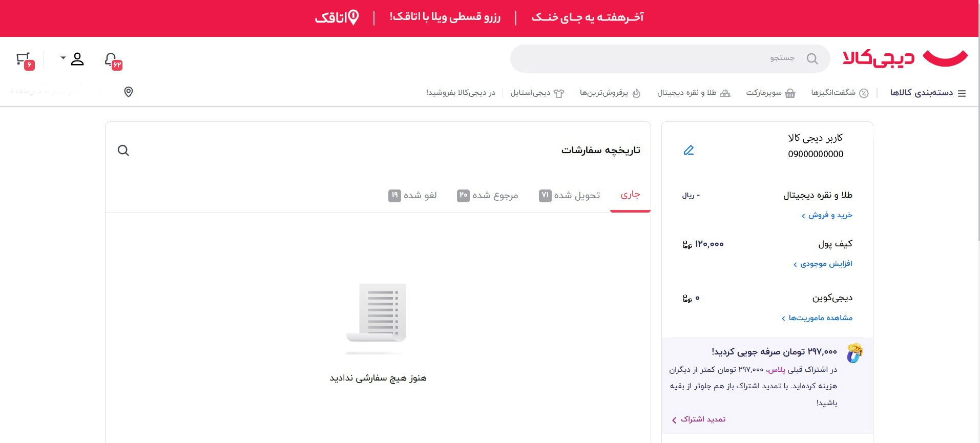Open the shopping cart with 6 items
This screenshot has height=443, width=980.
[25, 60]
